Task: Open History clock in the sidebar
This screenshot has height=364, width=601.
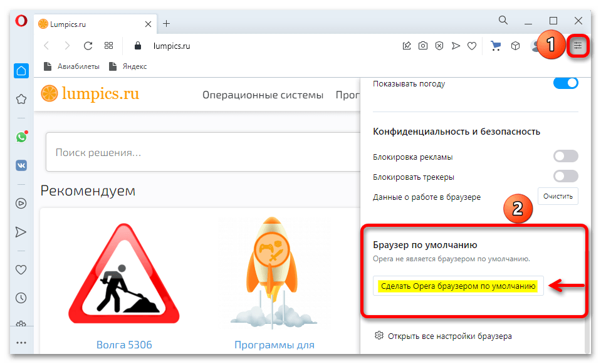Action: pos(21,298)
